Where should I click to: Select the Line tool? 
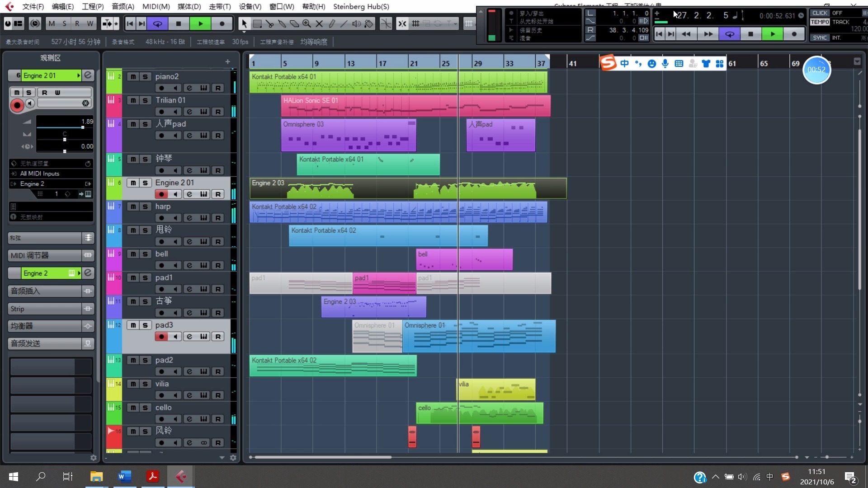point(344,24)
